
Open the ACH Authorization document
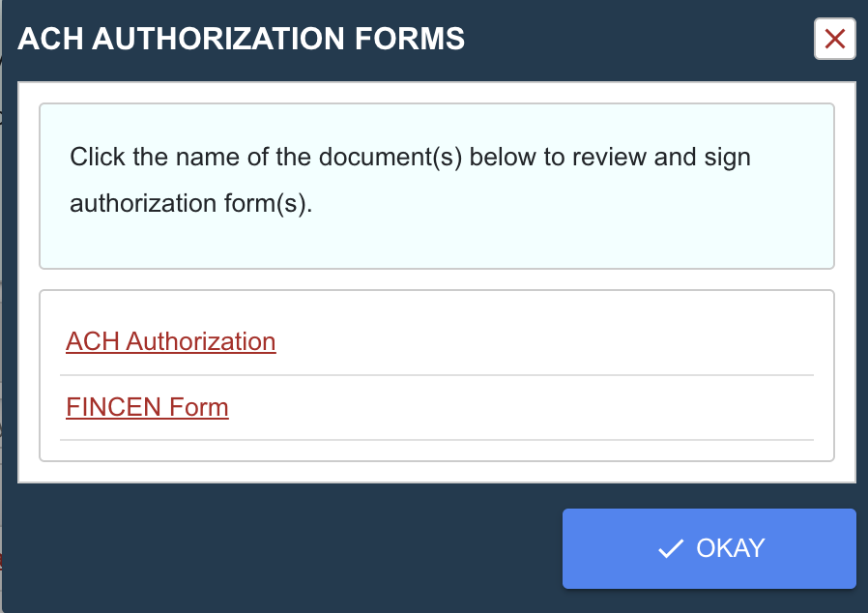click(171, 341)
